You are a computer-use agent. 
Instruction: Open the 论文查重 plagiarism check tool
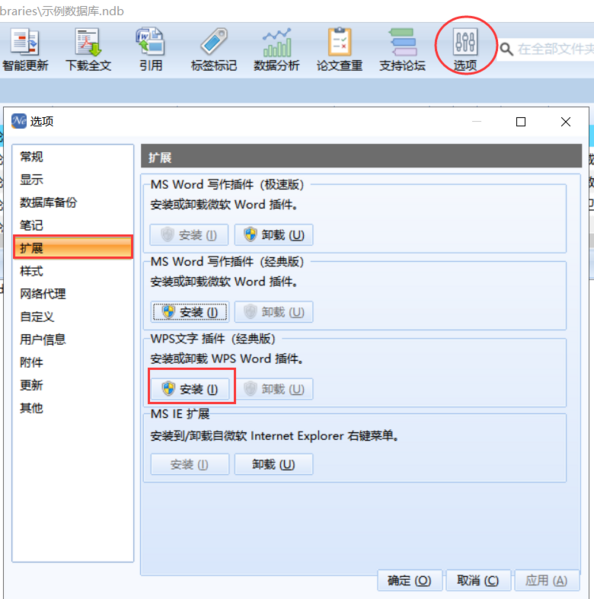[339, 50]
